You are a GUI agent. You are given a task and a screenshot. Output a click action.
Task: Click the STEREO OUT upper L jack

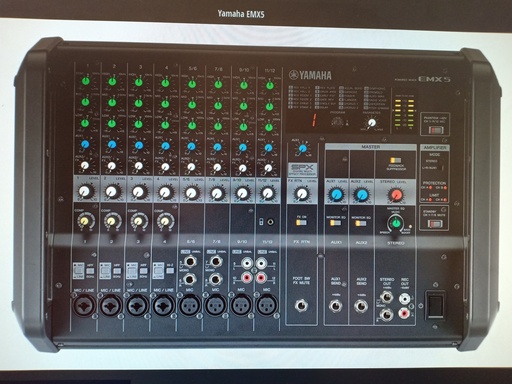pos(386,297)
